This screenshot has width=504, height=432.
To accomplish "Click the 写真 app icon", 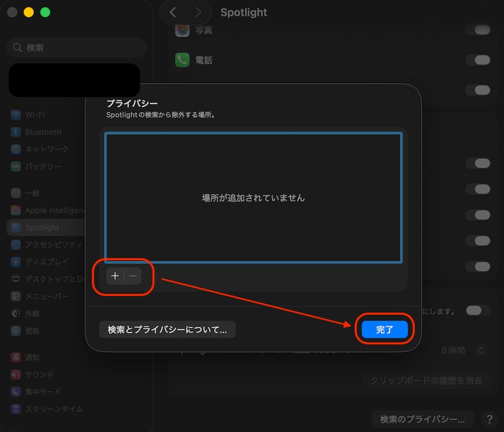I will [182, 30].
